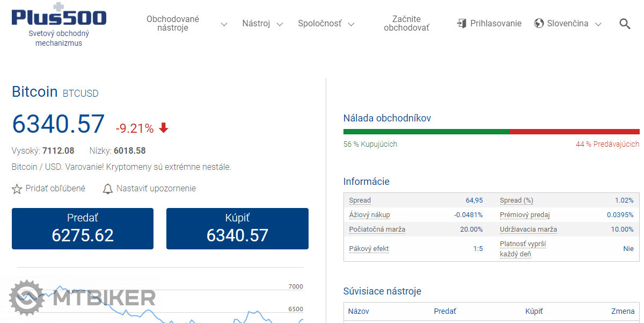Click the star favorite icon
The height and width of the screenshot is (323, 644).
point(17,189)
